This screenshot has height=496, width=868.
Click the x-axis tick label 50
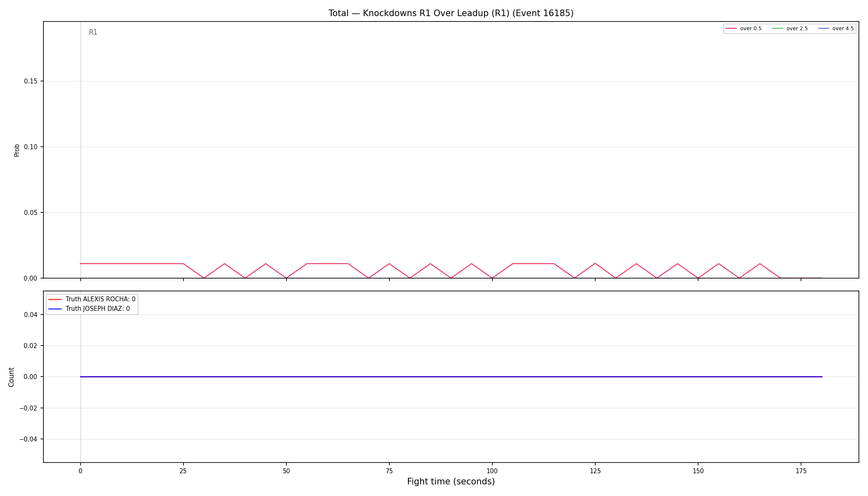(x=286, y=471)
